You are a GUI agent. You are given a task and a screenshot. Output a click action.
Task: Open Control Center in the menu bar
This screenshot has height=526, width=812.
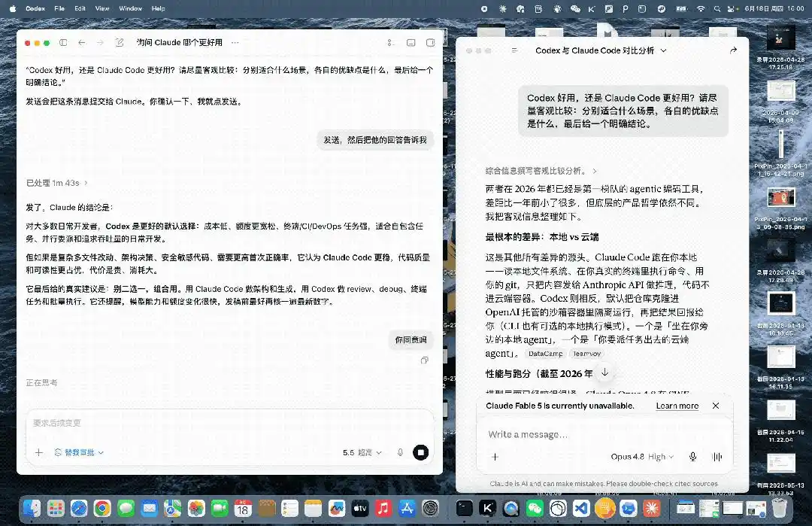tap(732, 8)
